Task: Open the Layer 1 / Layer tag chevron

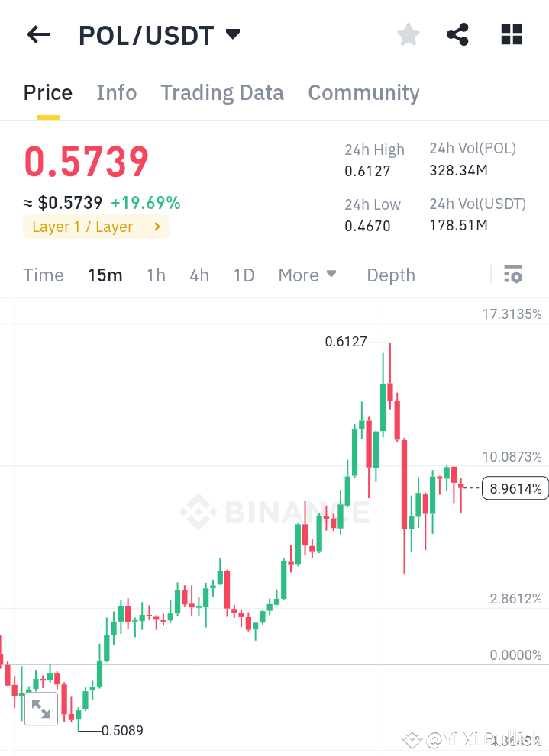Action: tap(157, 226)
